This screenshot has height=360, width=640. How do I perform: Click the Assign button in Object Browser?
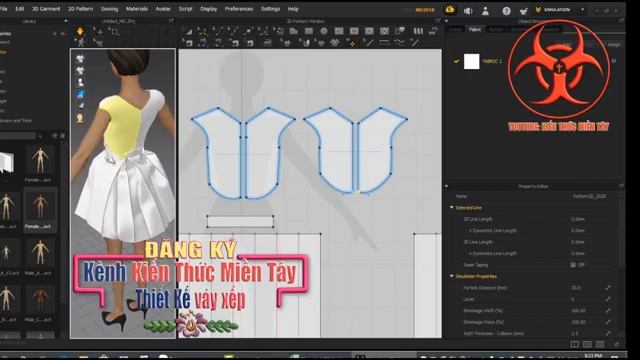(614, 44)
